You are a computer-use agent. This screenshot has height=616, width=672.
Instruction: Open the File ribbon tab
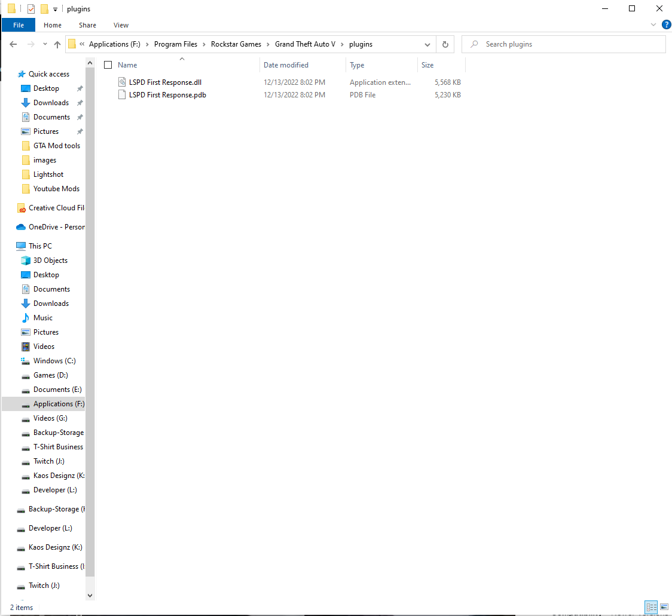tap(19, 25)
